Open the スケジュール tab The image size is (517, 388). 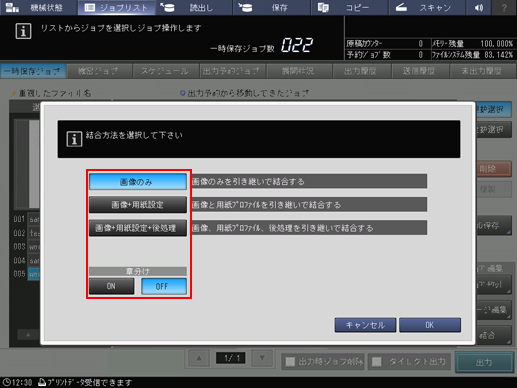(x=165, y=71)
